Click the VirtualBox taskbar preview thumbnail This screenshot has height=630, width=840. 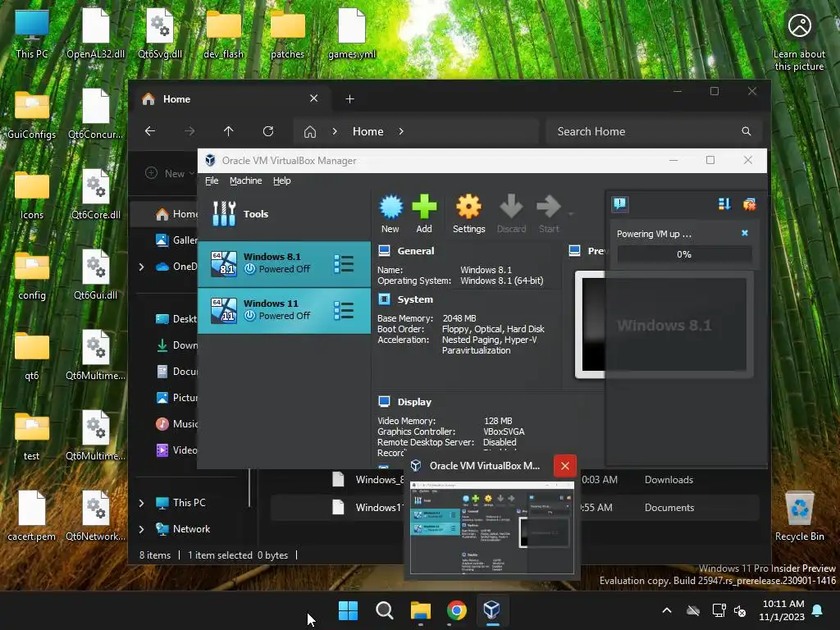(492, 527)
